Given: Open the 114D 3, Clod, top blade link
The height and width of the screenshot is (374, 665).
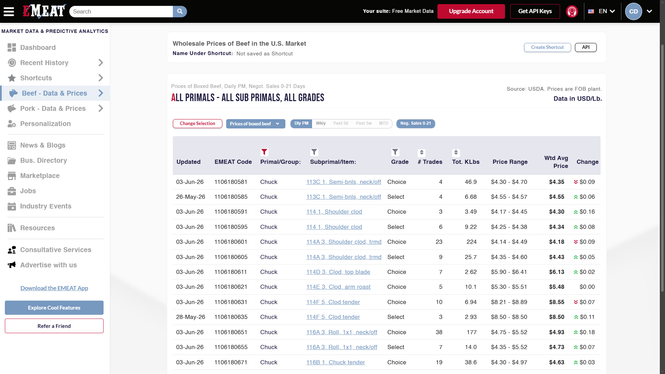Looking at the screenshot, I should point(338,272).
